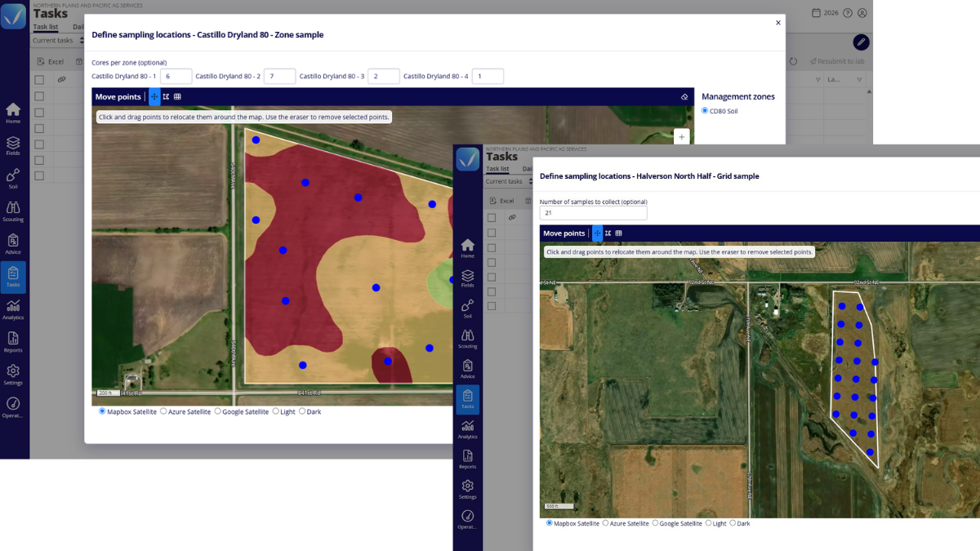Open Reports in the Halverson window sidebar
The image size is (980, 551).
click(x=467, y=460)
